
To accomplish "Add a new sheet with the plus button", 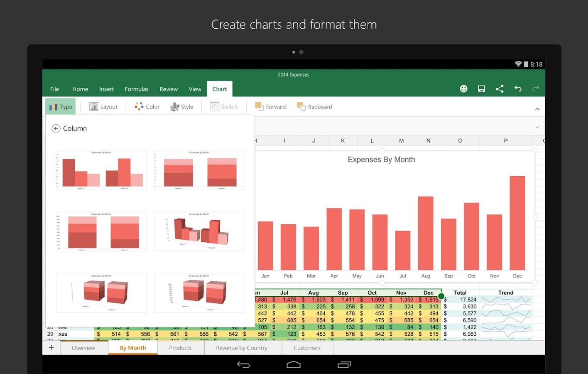I will click(x=51, y=347).
